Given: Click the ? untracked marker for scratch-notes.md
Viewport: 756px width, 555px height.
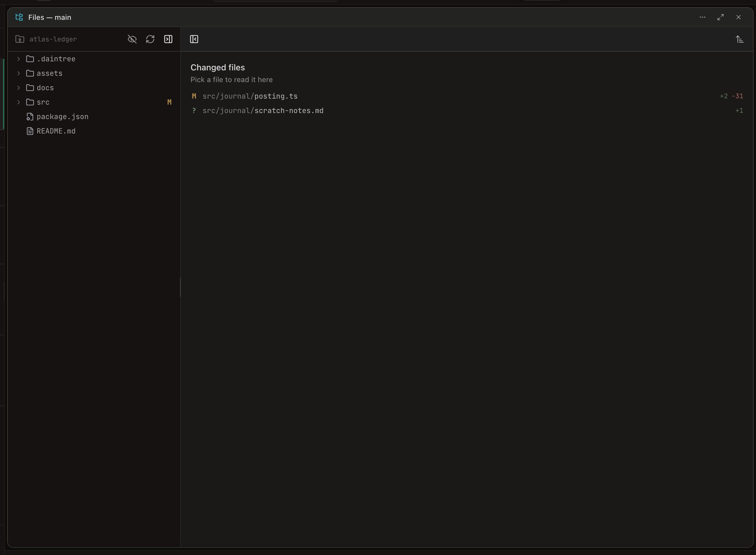Looking at the screenshot, I should pos(194,111).
